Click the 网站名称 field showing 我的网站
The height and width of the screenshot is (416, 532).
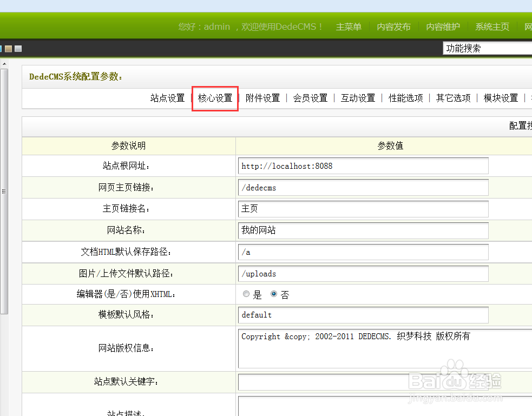click(363, 230)
